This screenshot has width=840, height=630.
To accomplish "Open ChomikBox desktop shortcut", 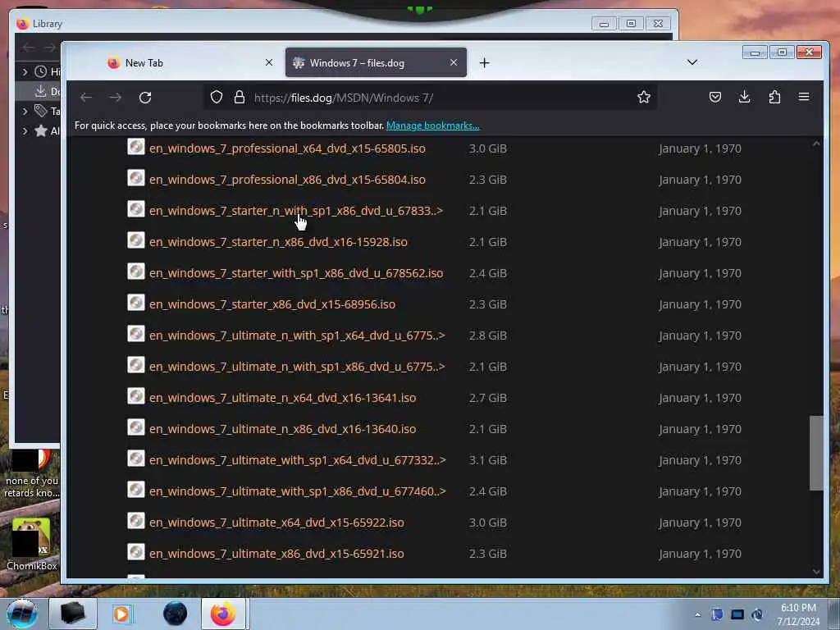I will point(32,543).
